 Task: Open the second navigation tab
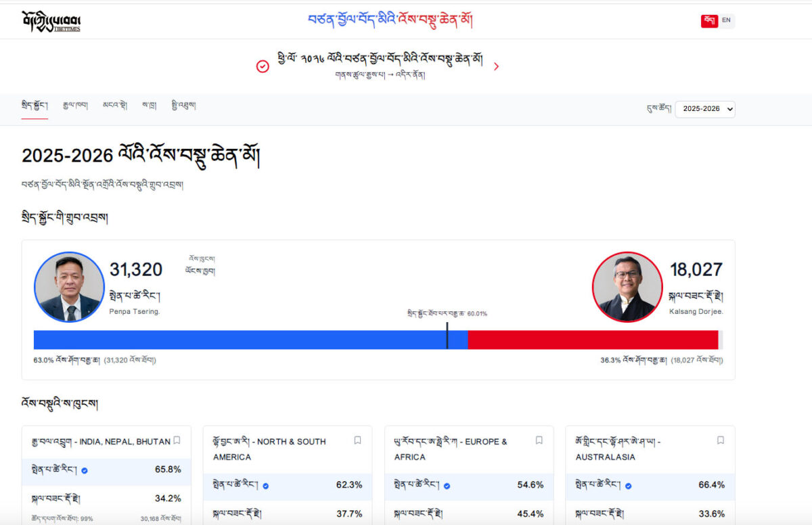tap(74, 106)
